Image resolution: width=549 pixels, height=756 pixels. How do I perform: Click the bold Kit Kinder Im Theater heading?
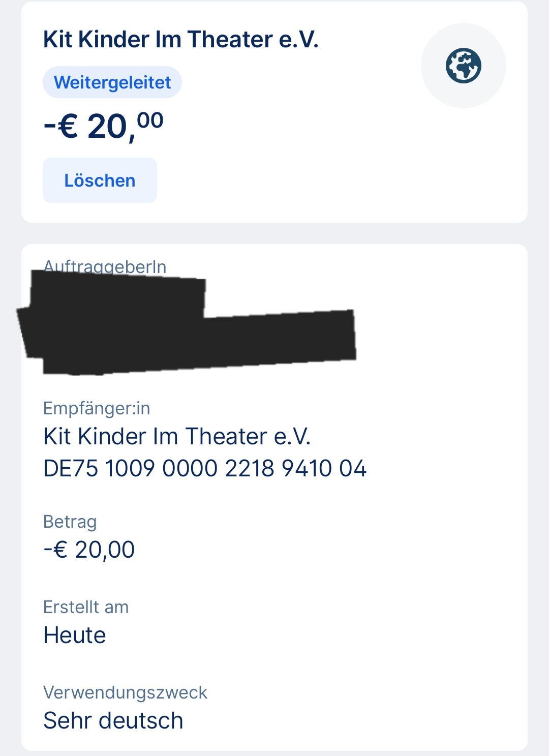point(180,40)
